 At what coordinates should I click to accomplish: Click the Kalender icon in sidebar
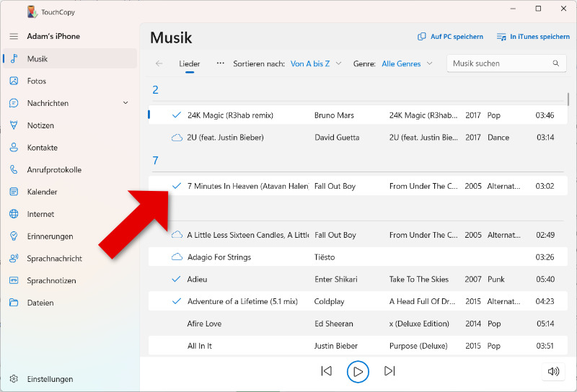point(14,192)
